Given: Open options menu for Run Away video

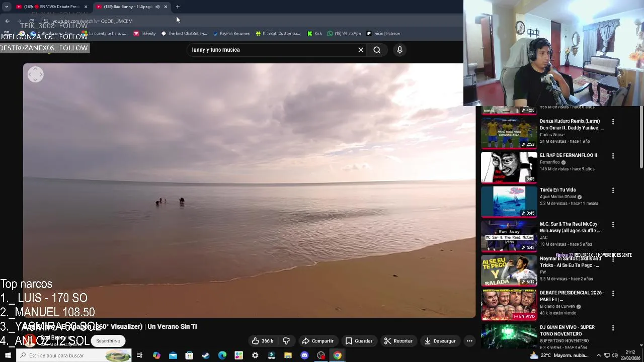Looking at the screenshot, I should point(613,225).
